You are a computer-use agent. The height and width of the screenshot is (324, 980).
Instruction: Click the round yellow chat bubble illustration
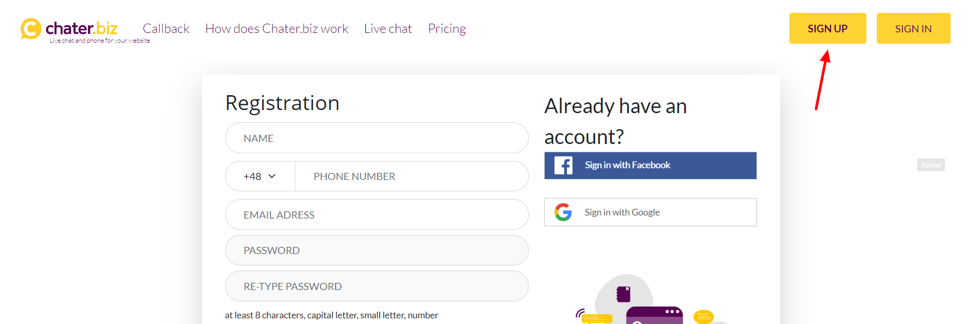(x=704, y=317)
